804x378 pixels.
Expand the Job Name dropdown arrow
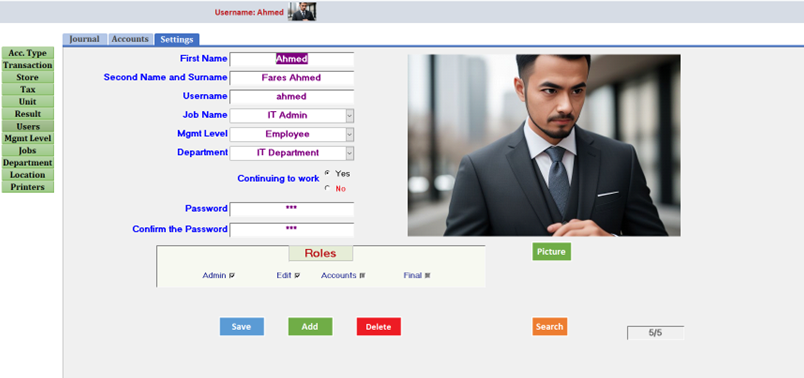(350, 115)
